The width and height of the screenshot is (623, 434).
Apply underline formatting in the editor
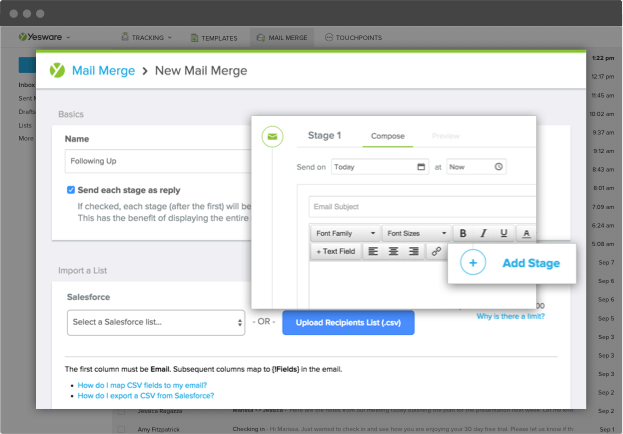point(503,233)
